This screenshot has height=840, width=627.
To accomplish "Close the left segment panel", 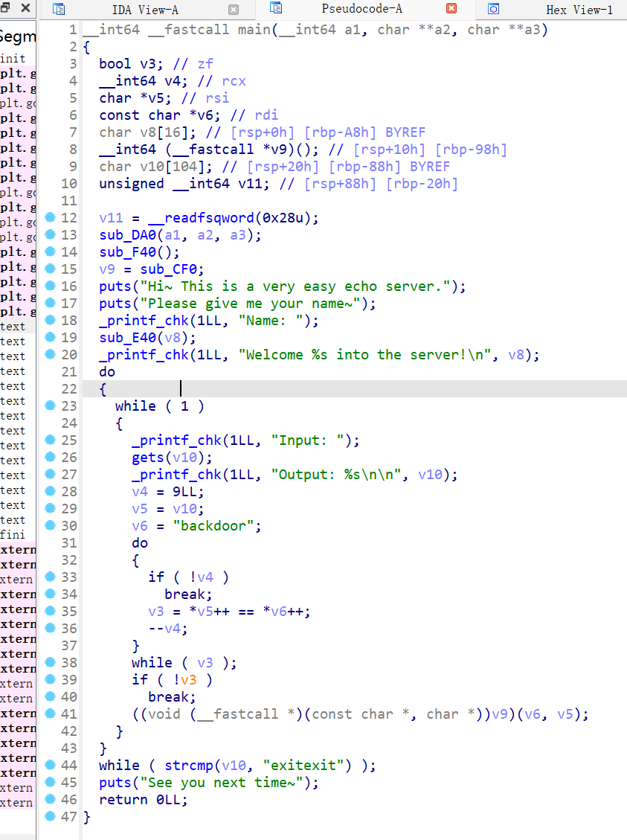I will pyautogui.click(x=25, y=9).
